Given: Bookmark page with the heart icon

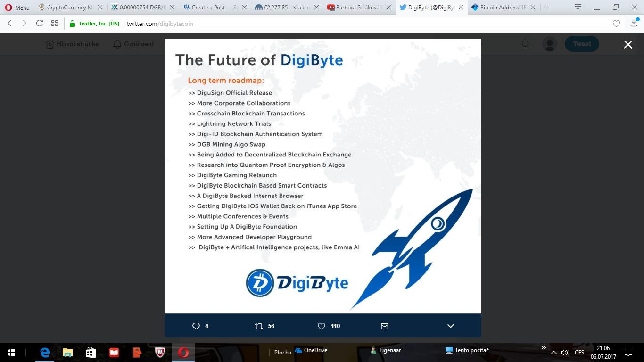Looking at the screenshot, I should [x=616, y=24].
